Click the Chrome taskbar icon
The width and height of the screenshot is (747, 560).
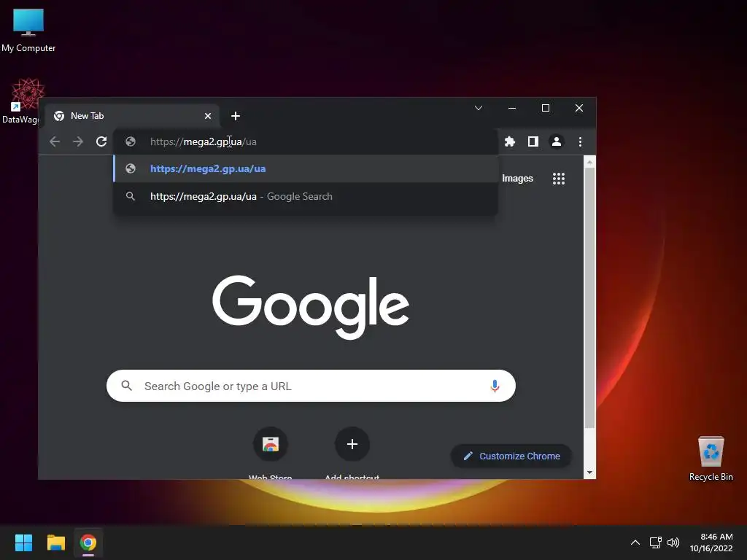coord(88,542)
